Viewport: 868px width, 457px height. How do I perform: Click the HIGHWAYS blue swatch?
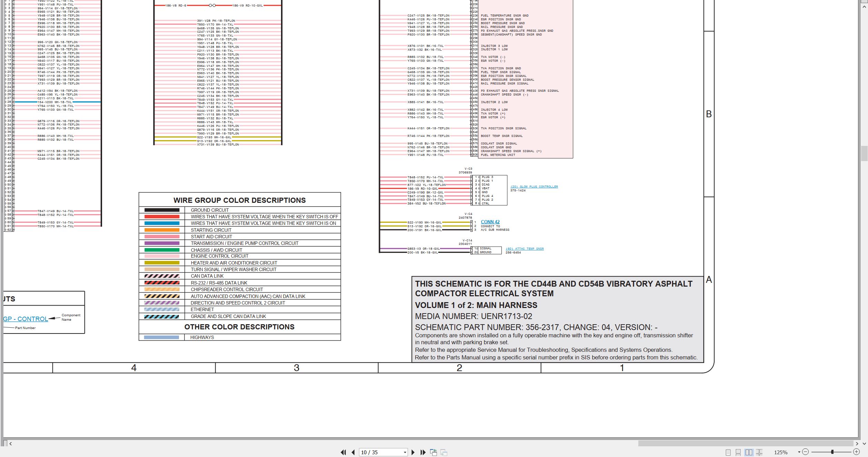[x=161, y=337]
